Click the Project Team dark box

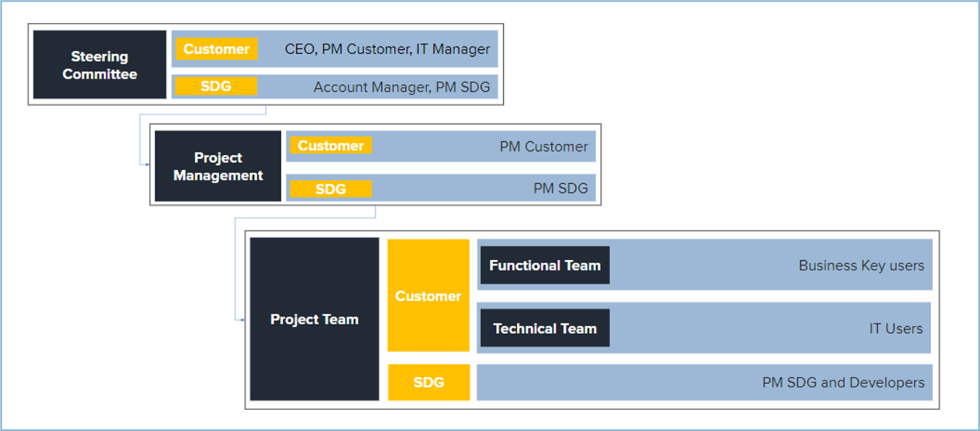[x=314, y=319]
